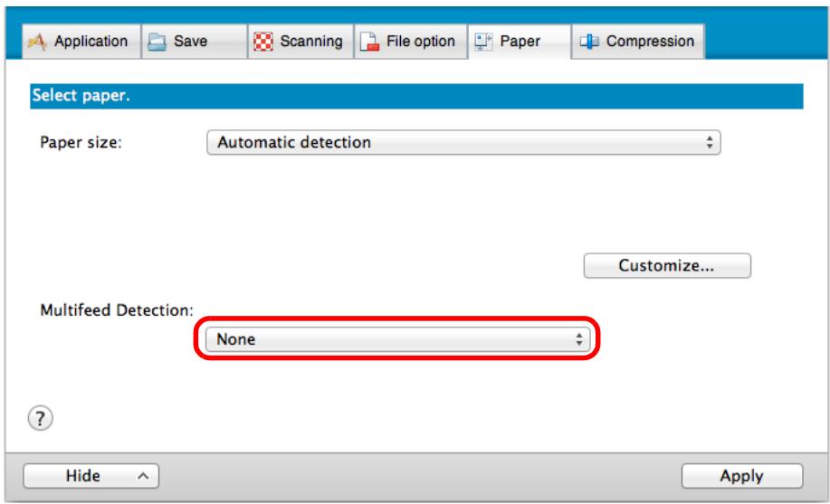The image size is (830, 504).
Task: Go to the Scanning tab
Action: [x=301, y=42]
